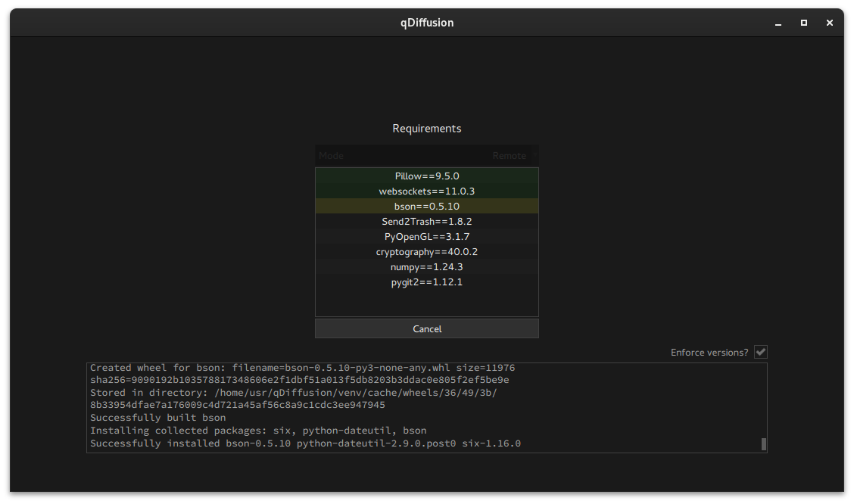The image size is (854, 504).
Task: Select the pygit2==1.12.1 requirement row
Action: coord(426,282)
